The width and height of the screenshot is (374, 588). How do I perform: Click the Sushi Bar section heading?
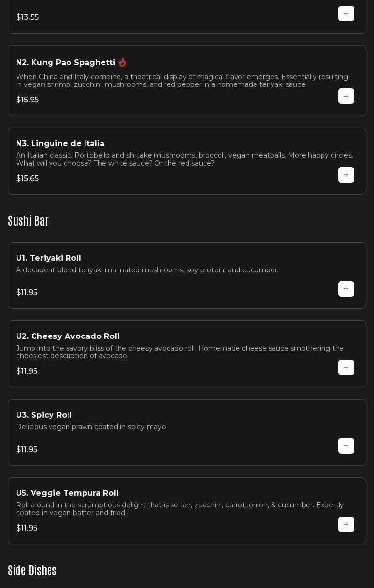click(x=28, y=221)
